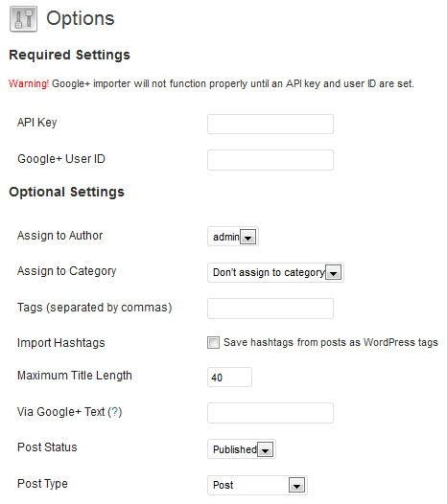Open the (?) help link
Viewport: 447px width, 504px height.
pyautogui.click(x=115, y=412)
